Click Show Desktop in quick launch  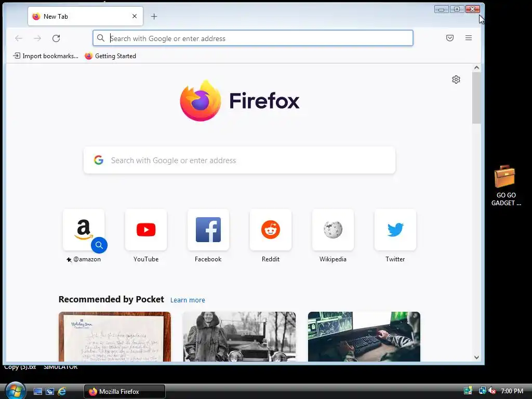click(x=38, y=392)
